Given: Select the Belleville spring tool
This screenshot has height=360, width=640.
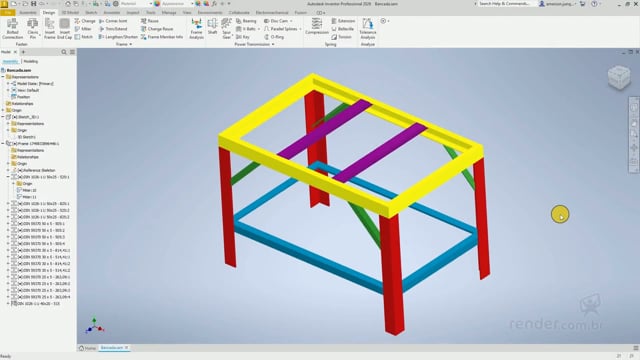Looking at the screenshot, I should click(342, 29).
